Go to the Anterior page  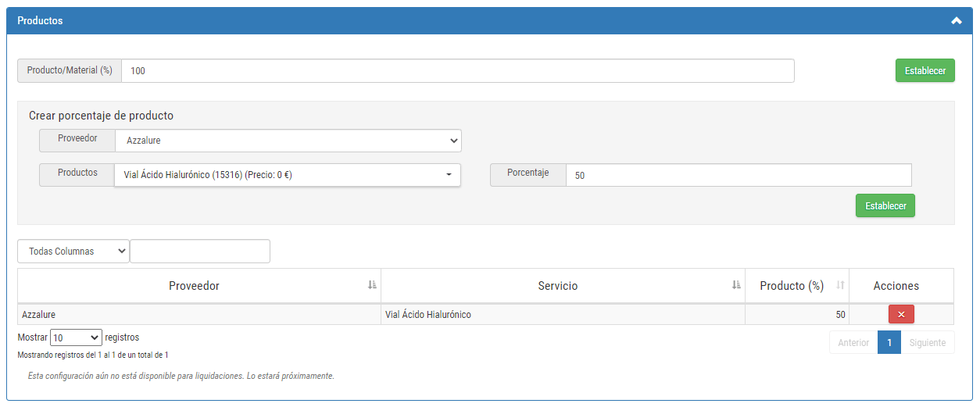coord(853,342)
